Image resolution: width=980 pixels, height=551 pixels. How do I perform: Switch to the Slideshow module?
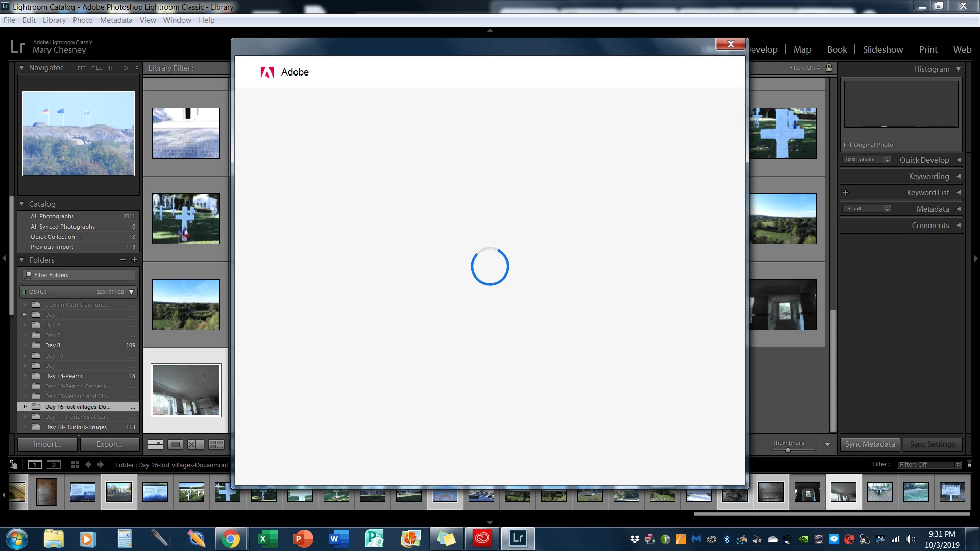click(x=883, y=49)
